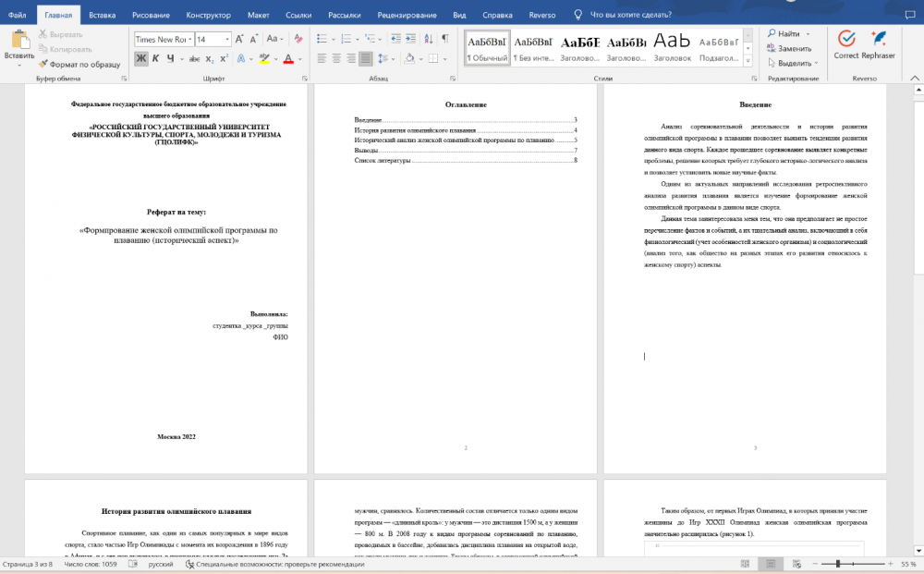Click the shading paint bucket icon
The height and width of the screenshot is (574, 924).
point(409,58)
